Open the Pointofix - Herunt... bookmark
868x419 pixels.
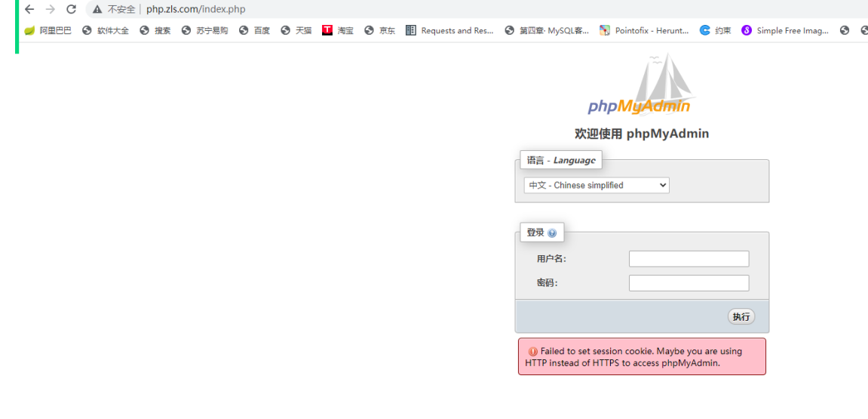point(644,30)
